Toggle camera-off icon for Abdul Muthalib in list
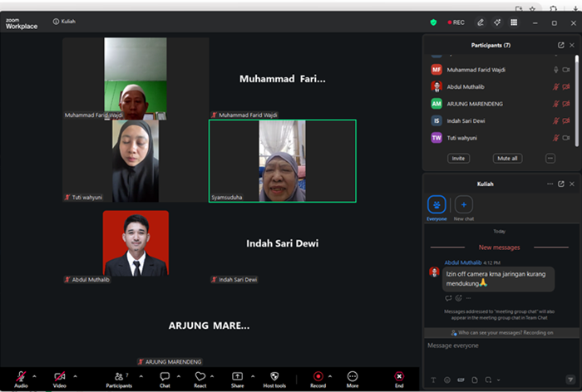 [x=566, y=86]
